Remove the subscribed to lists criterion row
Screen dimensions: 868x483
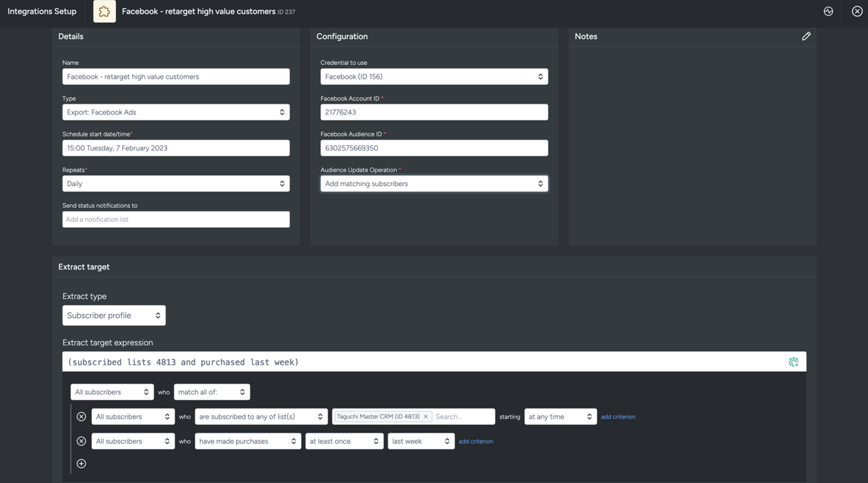81,416
